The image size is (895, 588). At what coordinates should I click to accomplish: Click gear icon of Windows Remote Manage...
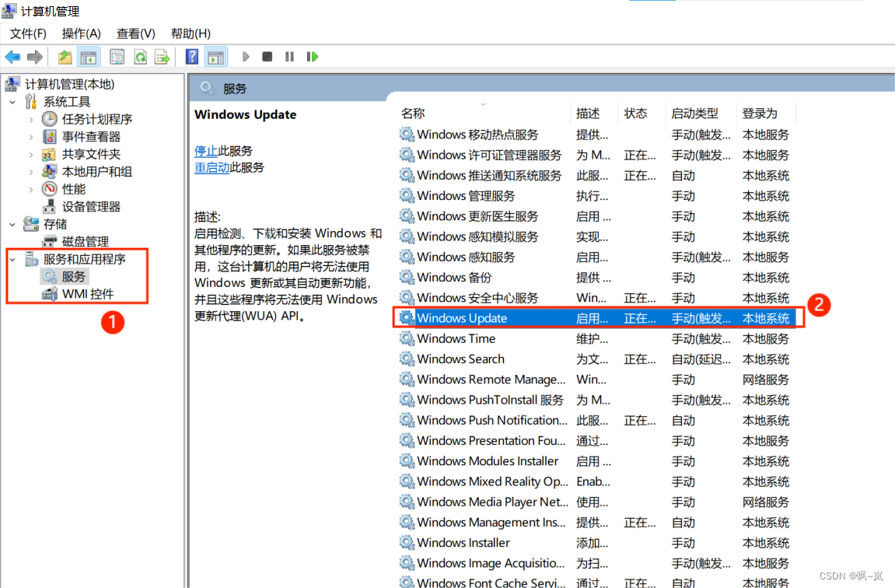407,380
